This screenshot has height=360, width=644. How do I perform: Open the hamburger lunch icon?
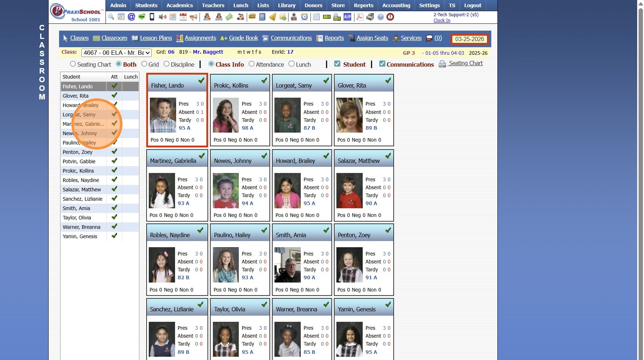click(252, 17)
